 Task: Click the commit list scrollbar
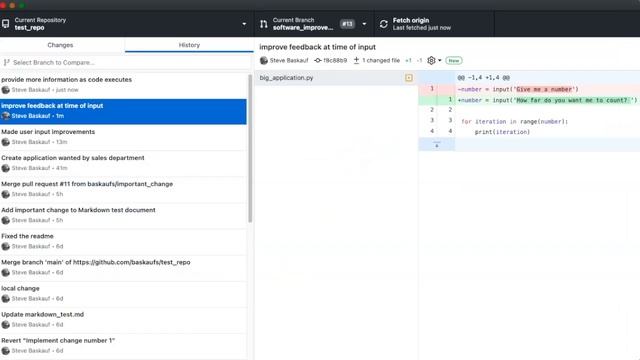(x=250, y=148)
